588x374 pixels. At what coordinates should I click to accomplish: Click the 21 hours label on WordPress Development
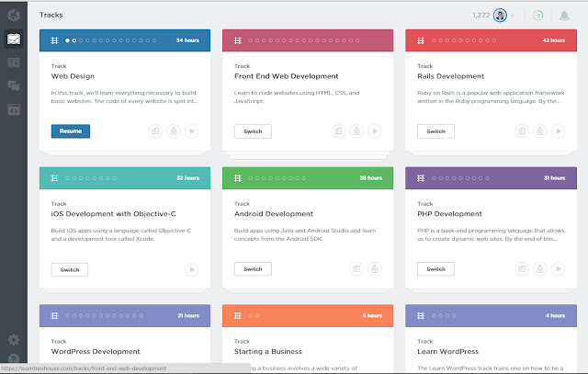tap(188, 316)
